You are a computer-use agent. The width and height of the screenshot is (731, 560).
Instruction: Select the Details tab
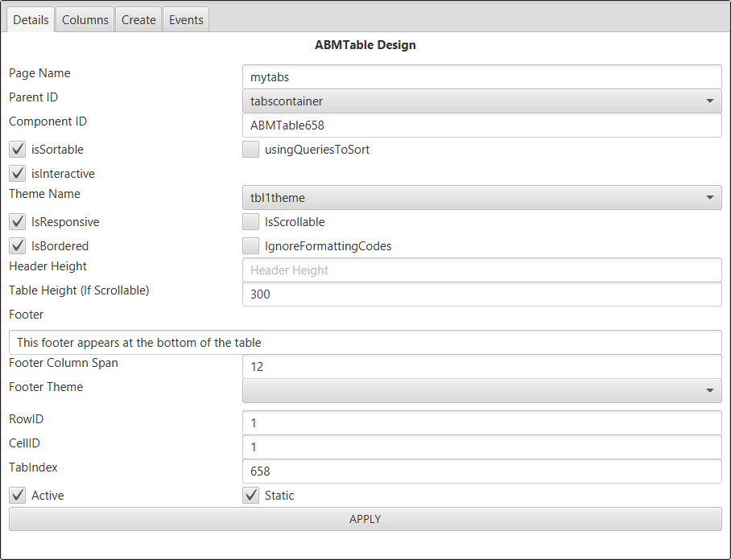31,20
